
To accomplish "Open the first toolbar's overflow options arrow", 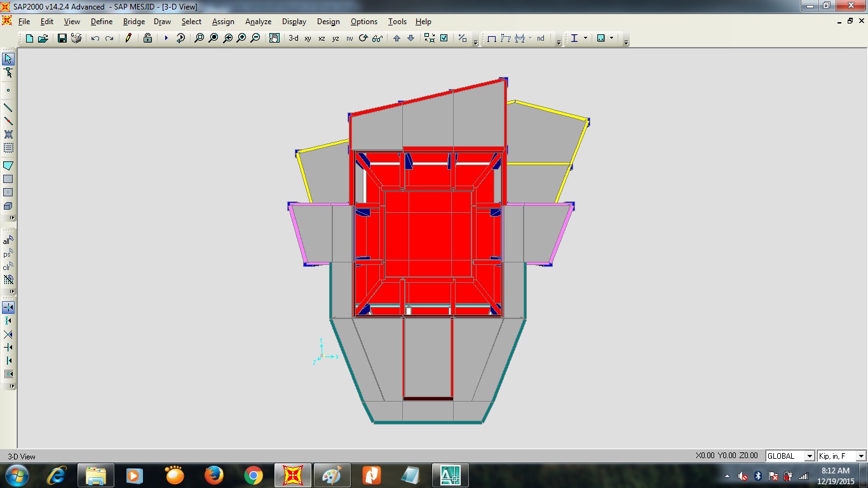I will pos(476,43).
